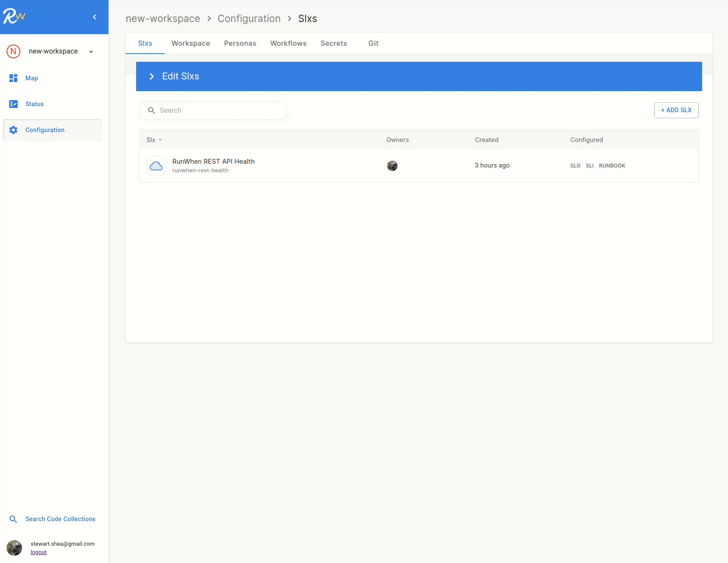The width and height of the screenshot is (728, 563).
Task: Click the Search Code Collections magnifier icon
Action: coord(13,519)
